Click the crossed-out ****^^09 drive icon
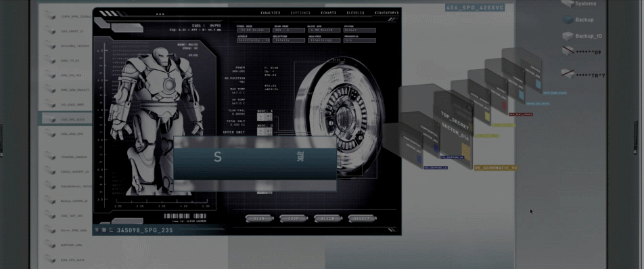The image size is (644, 269). [568, 51]
